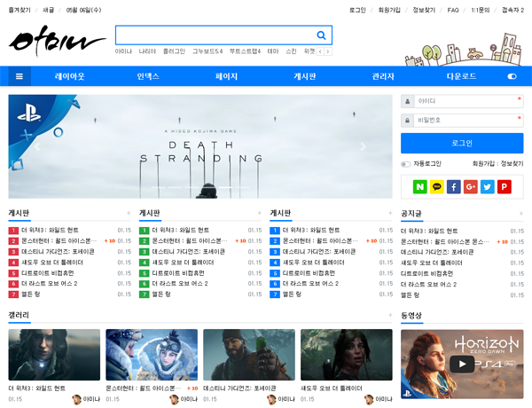The image size is (532, 408).
Task: Play the Horizon Zero Dawn video
Action: point(461,364)
